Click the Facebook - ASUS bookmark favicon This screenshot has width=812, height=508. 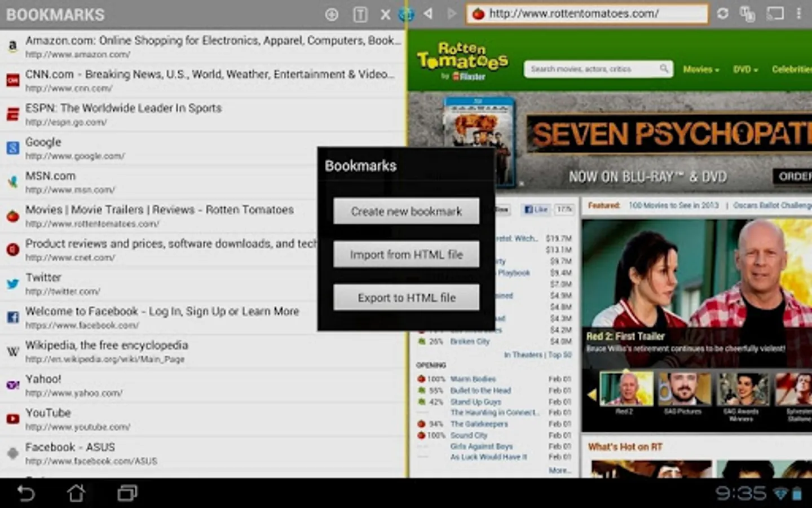tap(12, 453)
